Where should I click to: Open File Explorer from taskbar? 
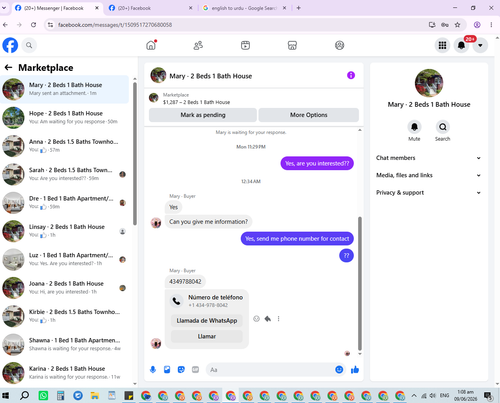point(95,396)
